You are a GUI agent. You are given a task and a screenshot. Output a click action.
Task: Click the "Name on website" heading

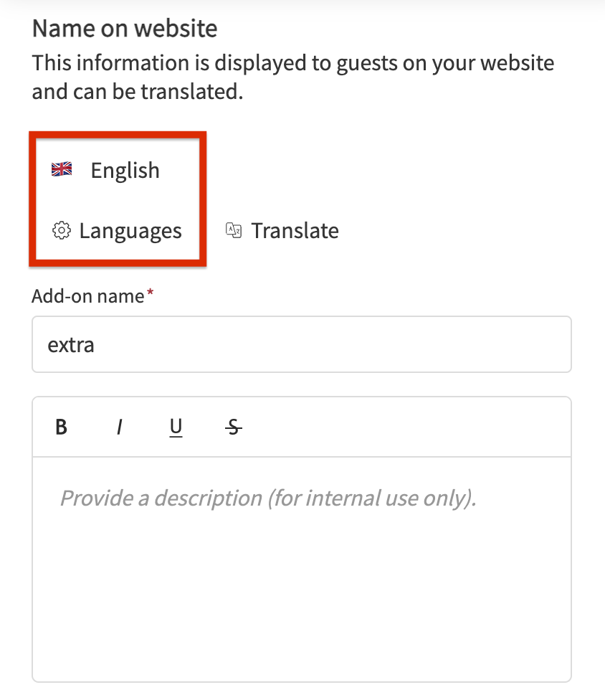tap(125, 29)
